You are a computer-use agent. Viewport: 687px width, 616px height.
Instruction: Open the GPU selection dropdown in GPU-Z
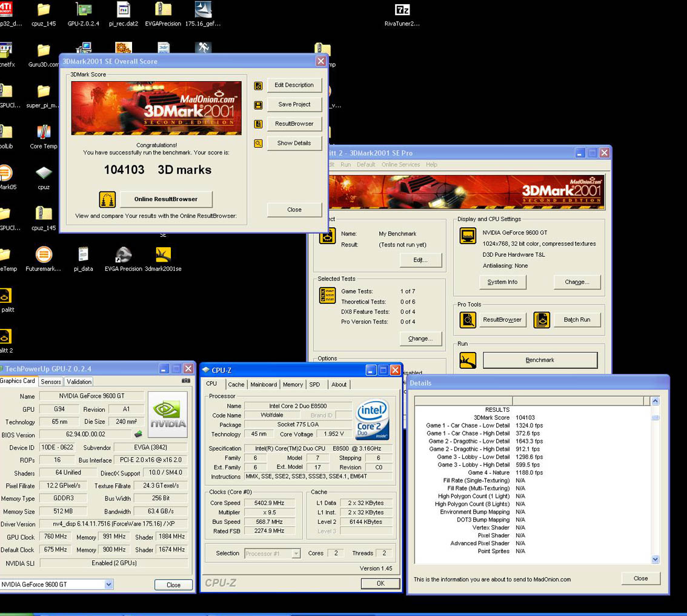tap(108, 584)
